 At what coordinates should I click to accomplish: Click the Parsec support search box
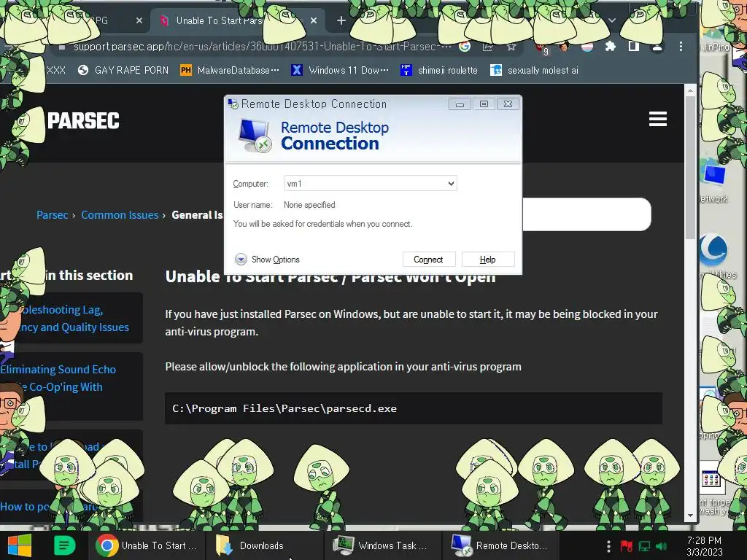[587, 214]
